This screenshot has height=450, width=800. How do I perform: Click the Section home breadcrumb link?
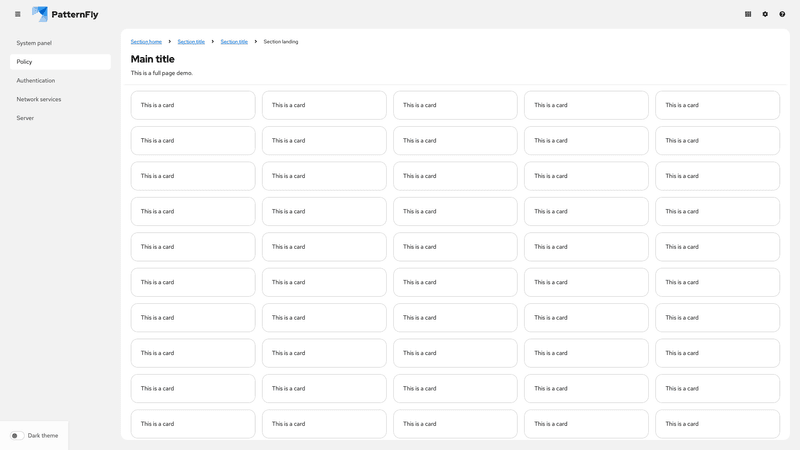click(x=146, y=42)
